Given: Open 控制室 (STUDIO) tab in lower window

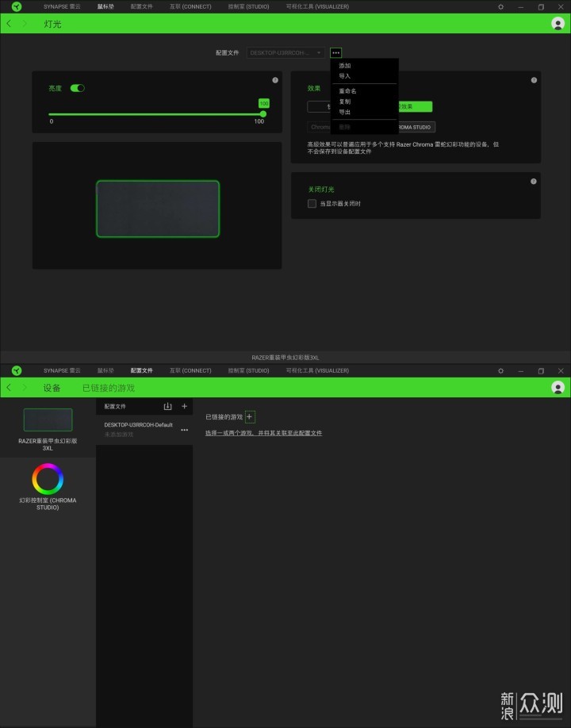Looking at the screenshot, I should pyautogui.click(x=248, y=370).
